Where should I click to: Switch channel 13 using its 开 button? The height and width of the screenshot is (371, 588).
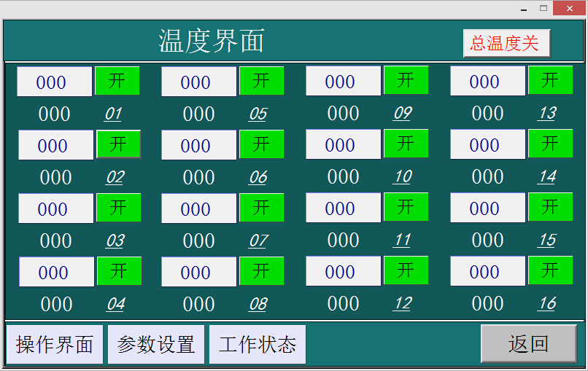point(550,80)
